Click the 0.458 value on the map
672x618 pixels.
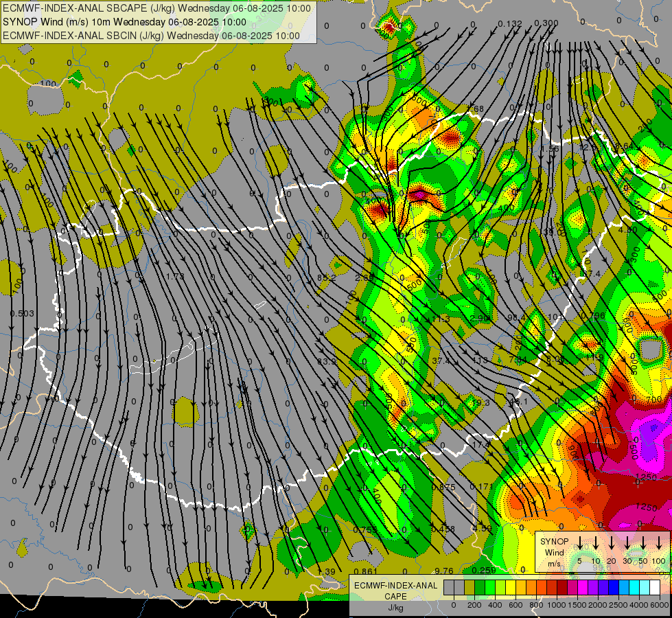[x=443, y=529]
